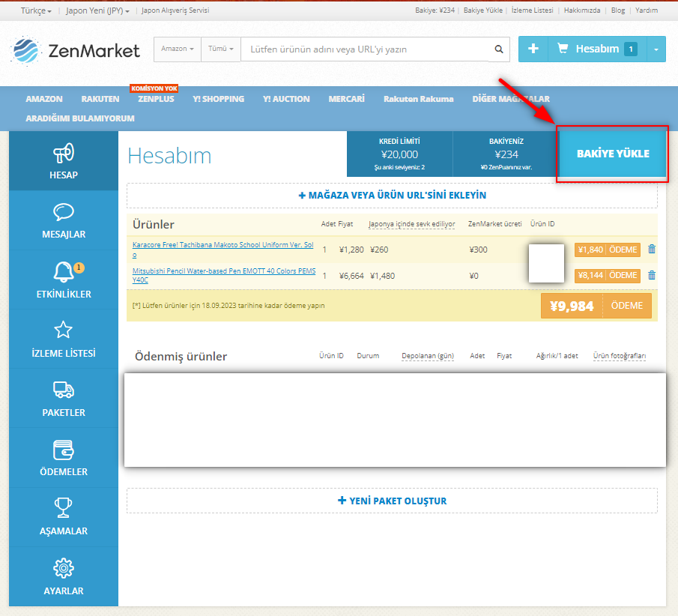Open İzleme Listesi in the top bar
Image resolution: width=678 pixels, height=616 pixels.
click(x=532, y=10)
